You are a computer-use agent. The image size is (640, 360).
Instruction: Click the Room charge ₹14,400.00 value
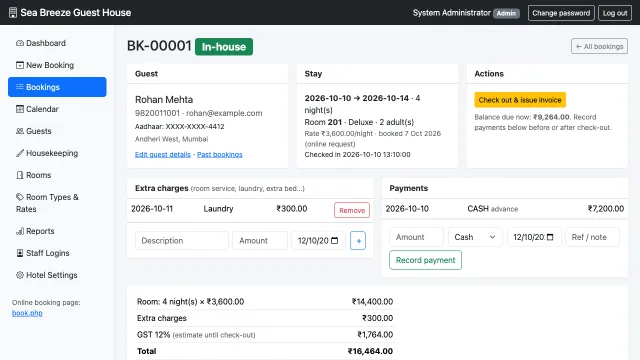(x=372, y=302)
